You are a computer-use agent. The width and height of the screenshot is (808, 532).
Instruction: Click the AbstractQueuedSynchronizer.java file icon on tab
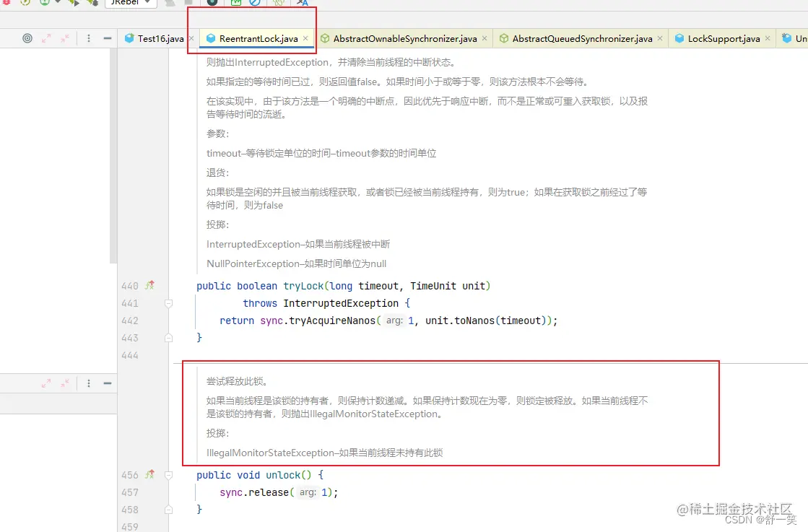[504, 38]
